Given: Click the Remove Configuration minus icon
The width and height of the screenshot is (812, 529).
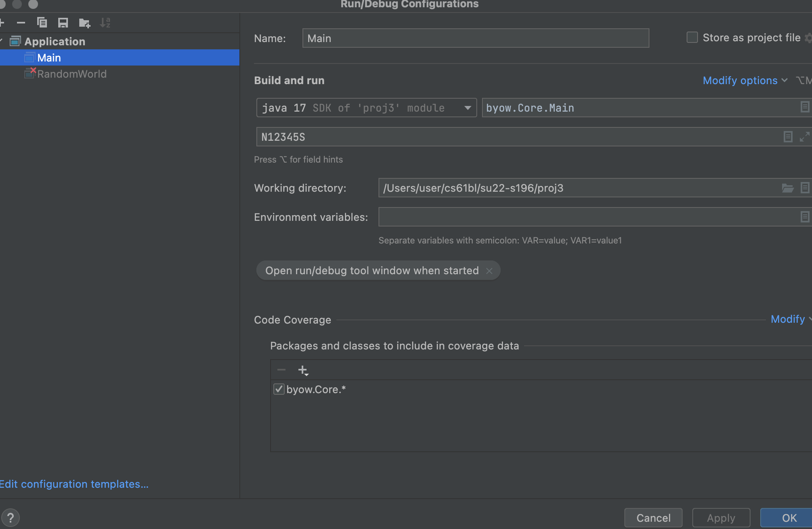Looking at the screenshot, I should point(21,23).
